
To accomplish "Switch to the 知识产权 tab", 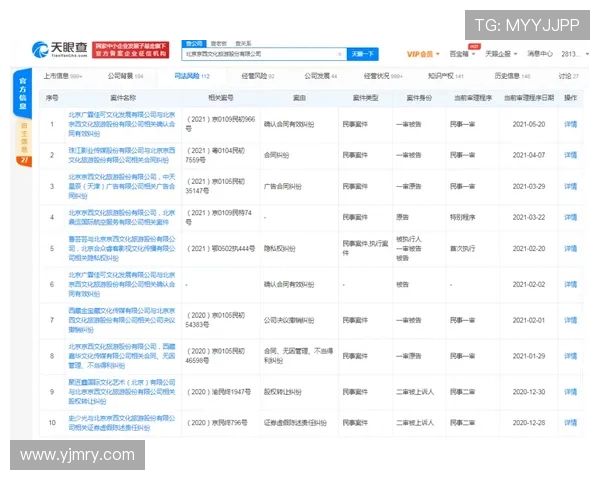I will point(445,76).
